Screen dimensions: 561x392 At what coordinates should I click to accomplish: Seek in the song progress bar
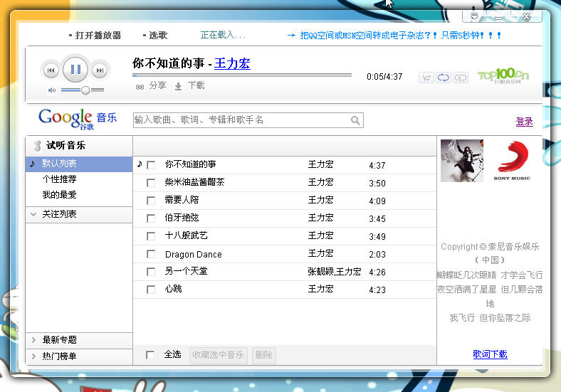click(x=242, y=75)
